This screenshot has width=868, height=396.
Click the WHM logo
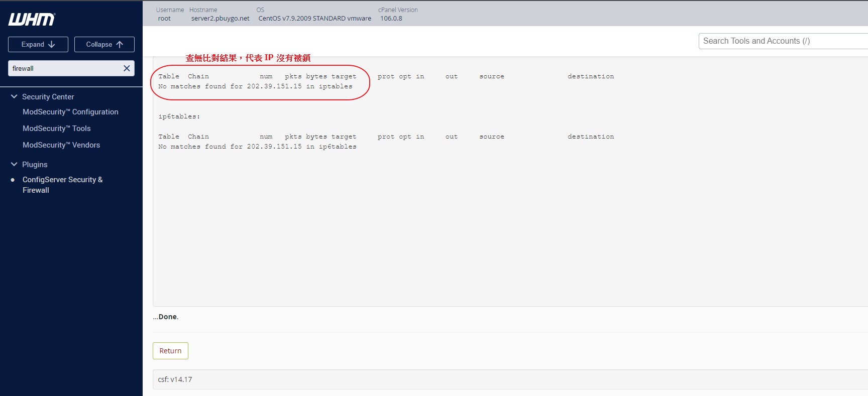[x=32, y=20]
